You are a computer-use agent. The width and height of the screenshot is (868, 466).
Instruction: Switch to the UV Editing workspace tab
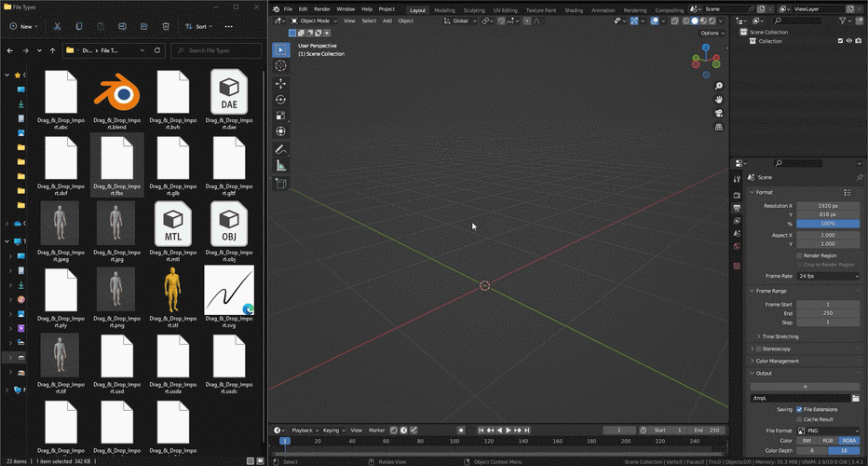tap(505, 10)
